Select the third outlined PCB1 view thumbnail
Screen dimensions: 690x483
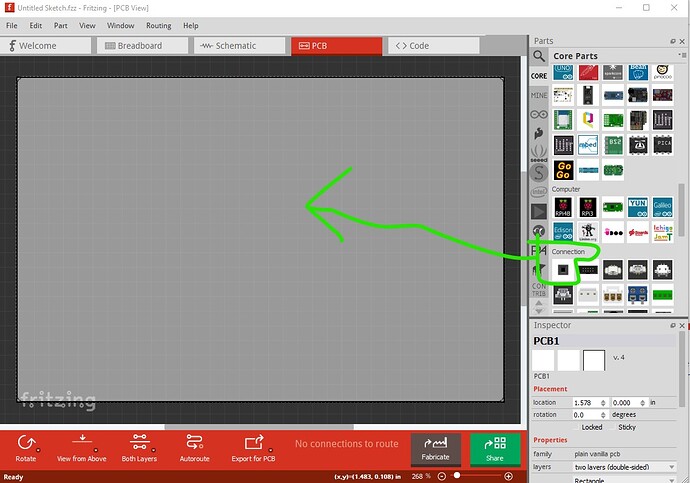594,361
